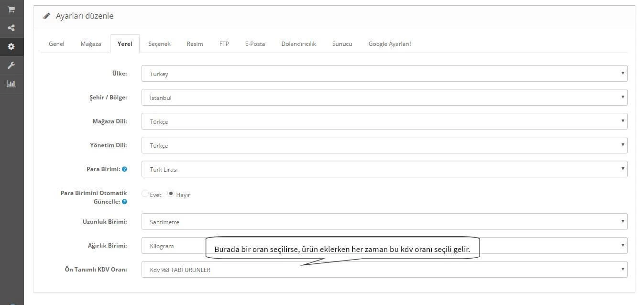
Task: Open the help tooltip beside Para Birimi
Action: pos(124,169)
